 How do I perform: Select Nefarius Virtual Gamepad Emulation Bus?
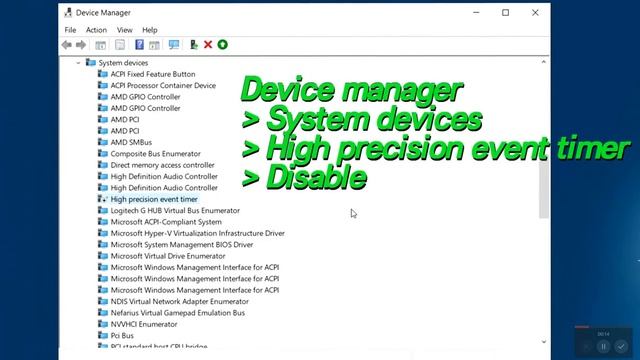click(178, 313)
